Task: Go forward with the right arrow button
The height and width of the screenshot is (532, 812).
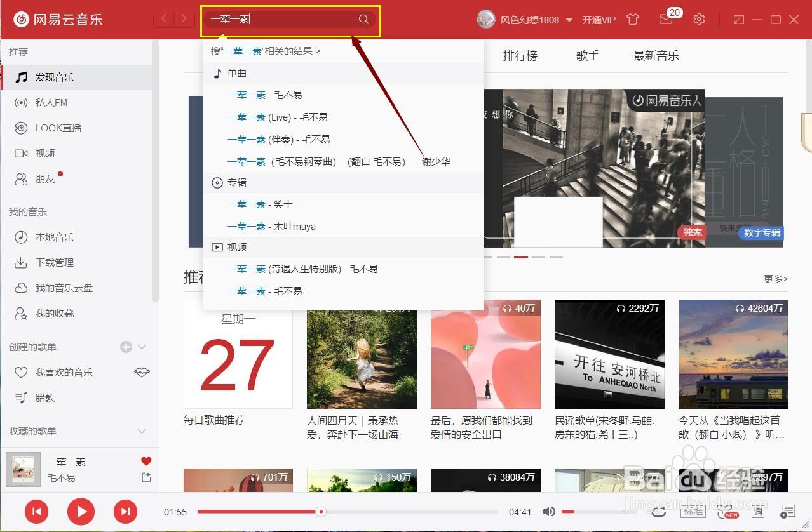Action: pyautogui.click(x=184, y=19)
